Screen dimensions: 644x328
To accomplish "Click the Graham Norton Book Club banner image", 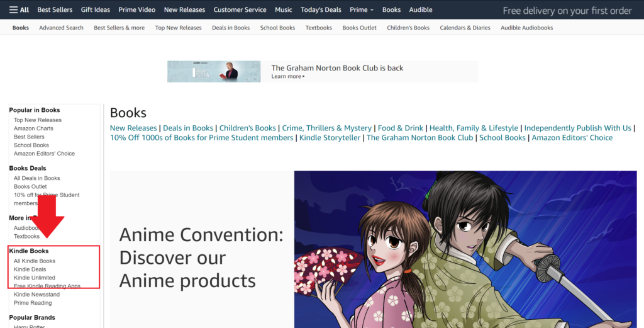I will click(x=214, y=71).
